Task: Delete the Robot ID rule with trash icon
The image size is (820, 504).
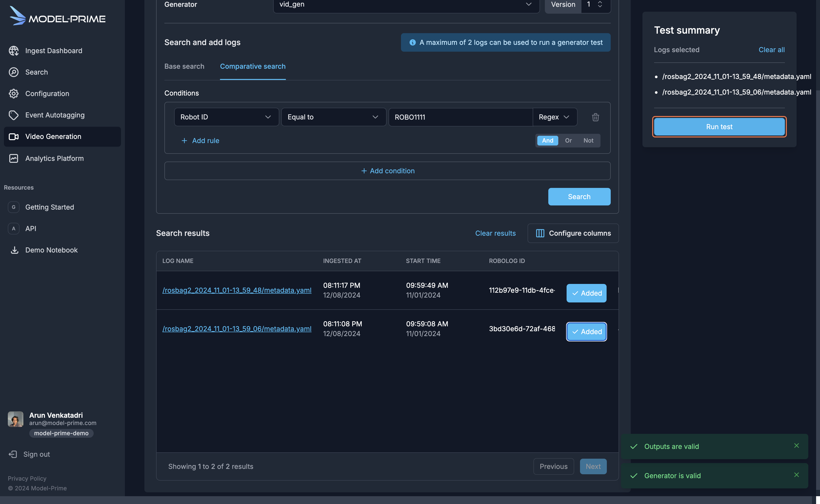Action: [595, 117]
